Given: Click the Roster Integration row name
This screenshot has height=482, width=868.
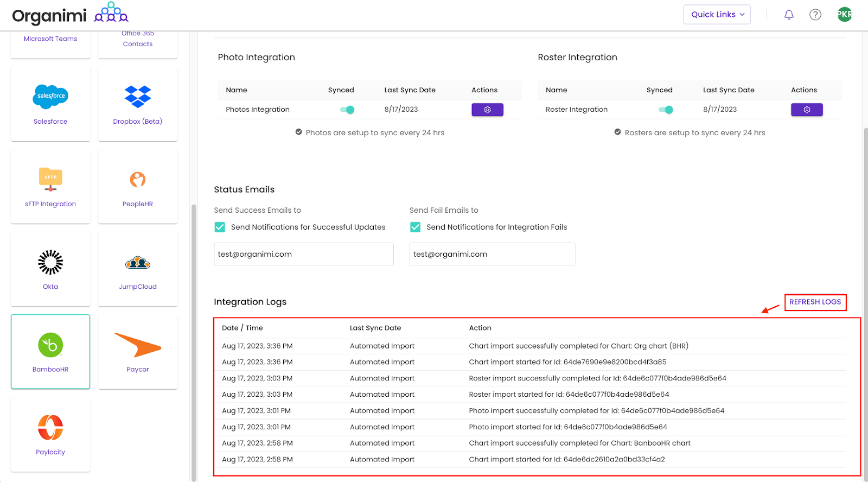Looking at the screenshot, I should pos(577,110).
